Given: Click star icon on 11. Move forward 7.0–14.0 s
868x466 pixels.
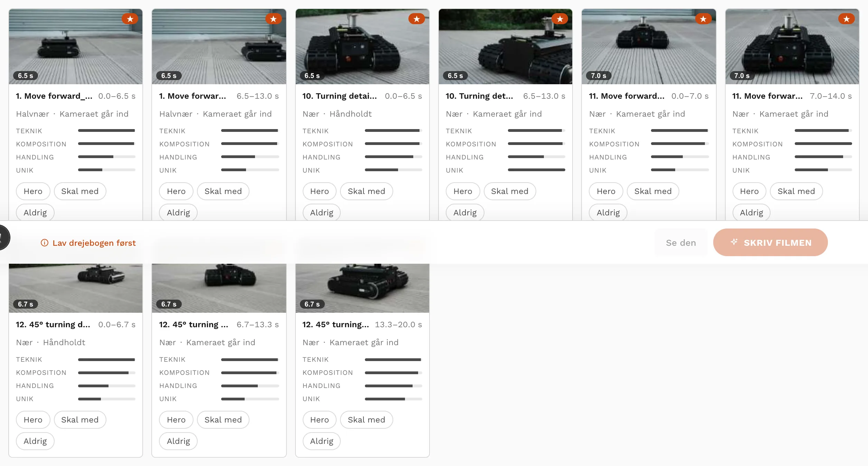Looking at the screenshot, I should [847, 19].
